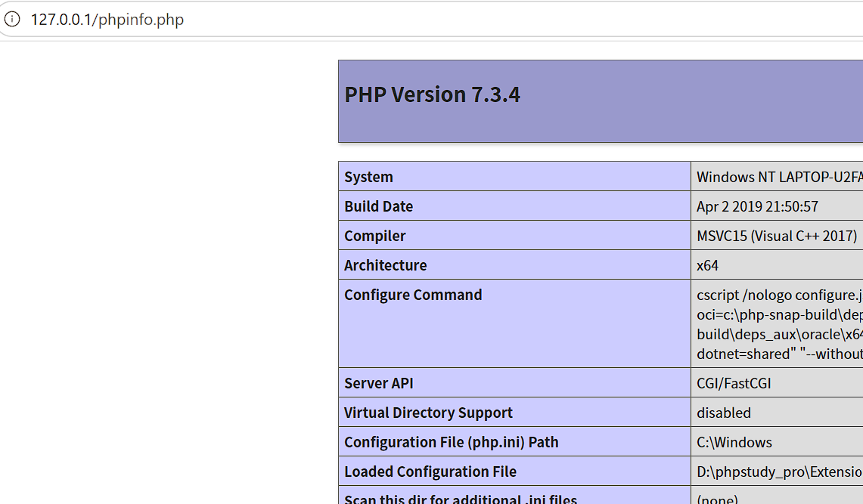Click the D:\phpstudy_pro loaded configuration value

pyautogui.click(x=779, y=472)
